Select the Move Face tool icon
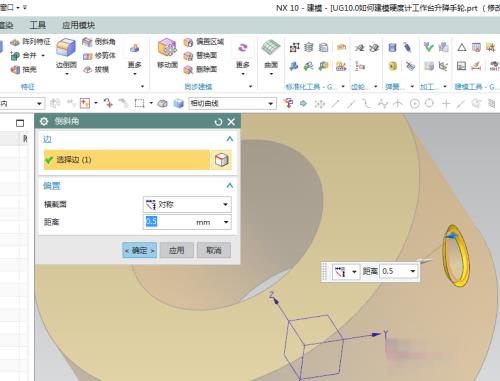 pos(167,48)
